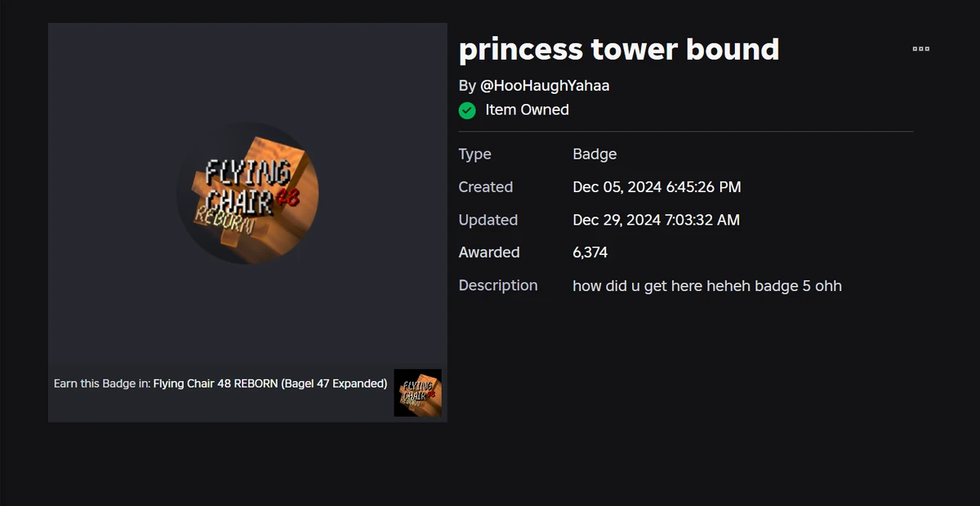Click the checkmark inside the green circle
Screen dimensions: 980x506
[467, 110]
